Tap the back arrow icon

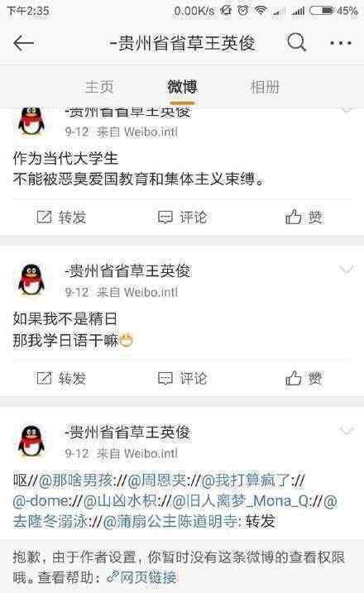[x=23, y=43]
